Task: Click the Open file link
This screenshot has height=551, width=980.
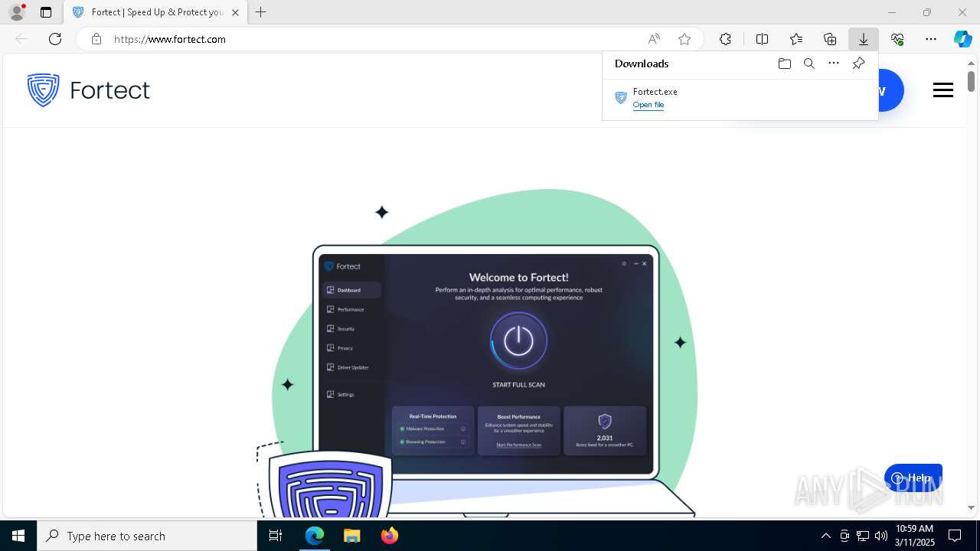Action: [x=648, y=105]
